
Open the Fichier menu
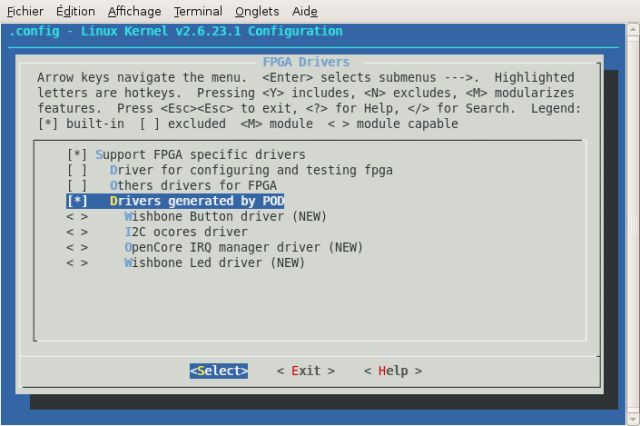24,11
